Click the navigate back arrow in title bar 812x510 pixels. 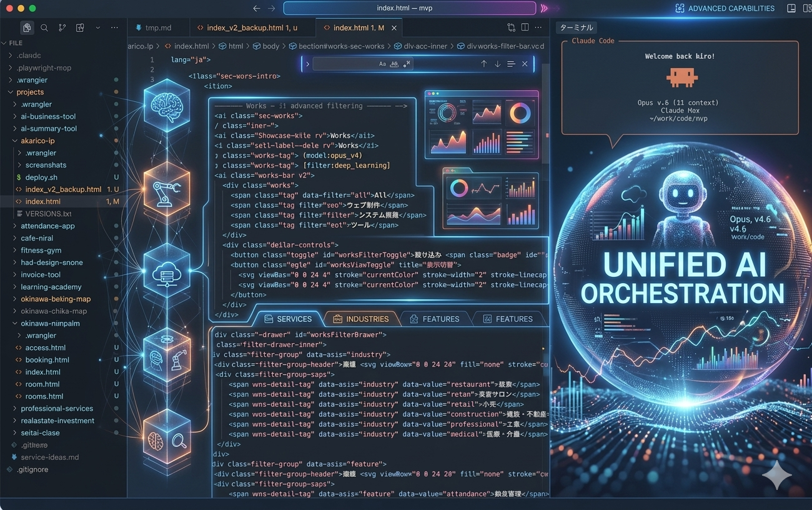click(x=256, y=8)
